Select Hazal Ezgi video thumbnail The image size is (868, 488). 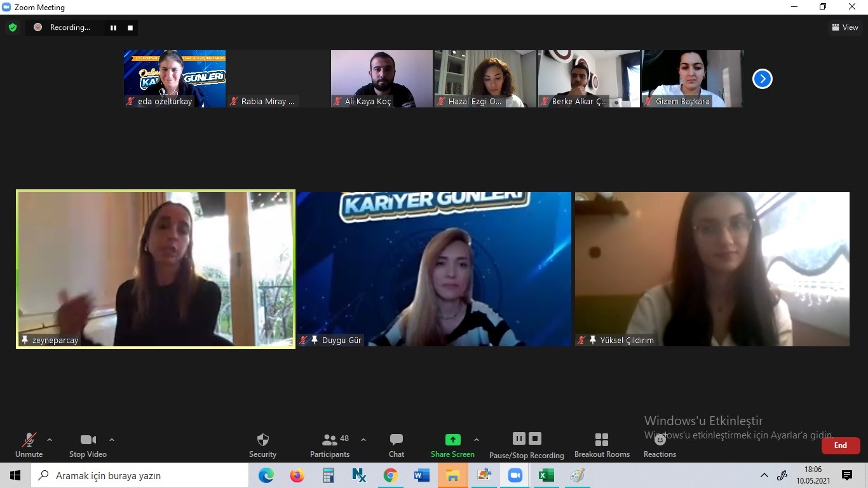pos(485,79)
